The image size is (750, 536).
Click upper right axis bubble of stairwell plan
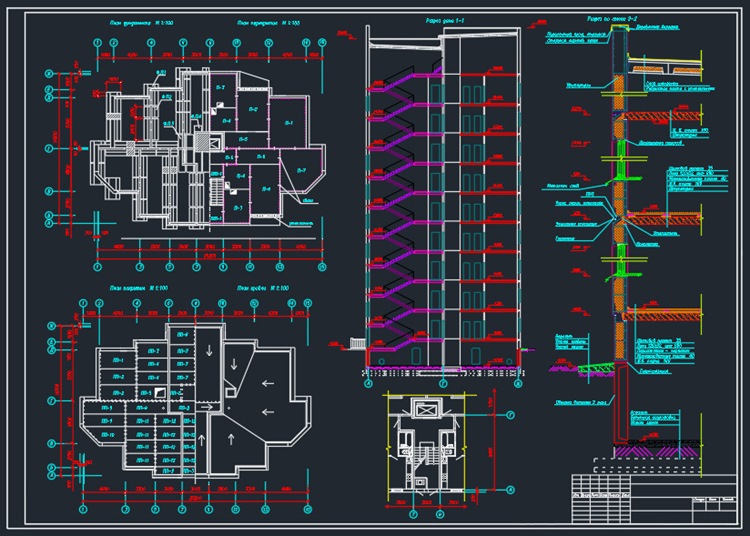[510, 415]
